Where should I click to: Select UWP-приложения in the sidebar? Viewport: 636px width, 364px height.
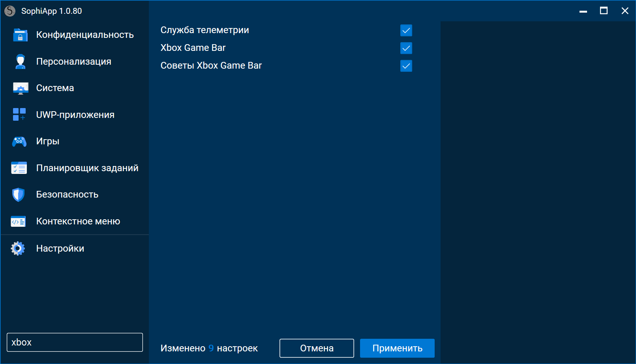point(75,115)
